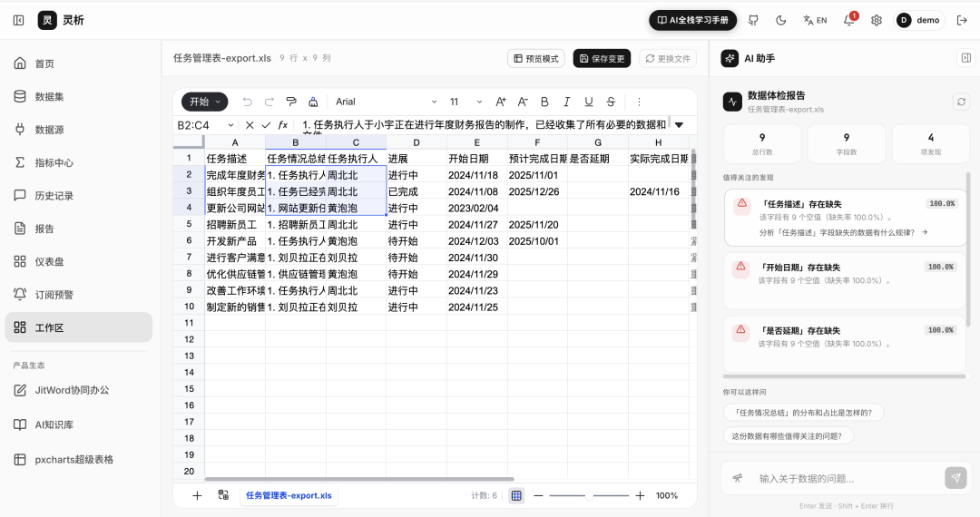Expand the 开始 ribbon dropdown
This screenshot has height=517, width=980.
click(x=205, y=102)
